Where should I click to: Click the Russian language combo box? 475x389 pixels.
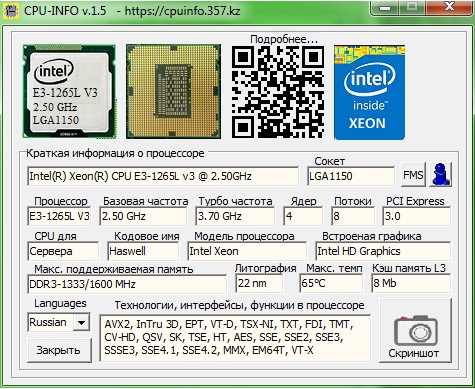[x=59, y=322]
